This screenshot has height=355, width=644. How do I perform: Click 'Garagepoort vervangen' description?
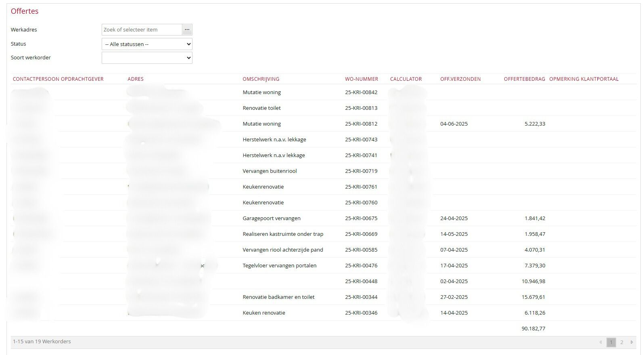coord(272,218)
